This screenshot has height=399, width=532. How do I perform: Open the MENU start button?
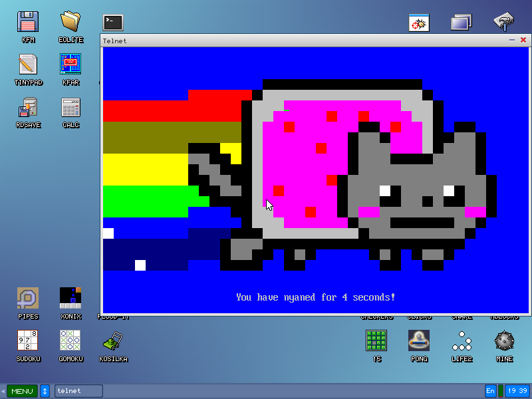point(21,391)
